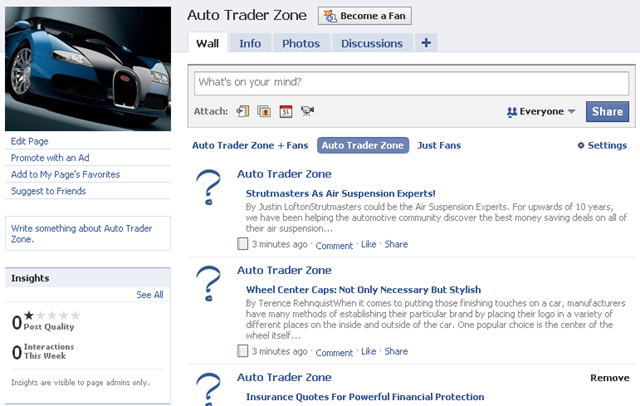Open Wheel Center Caps article link
Screen dimensions: 640x406
pyautogui.click(x=363, y=290)
